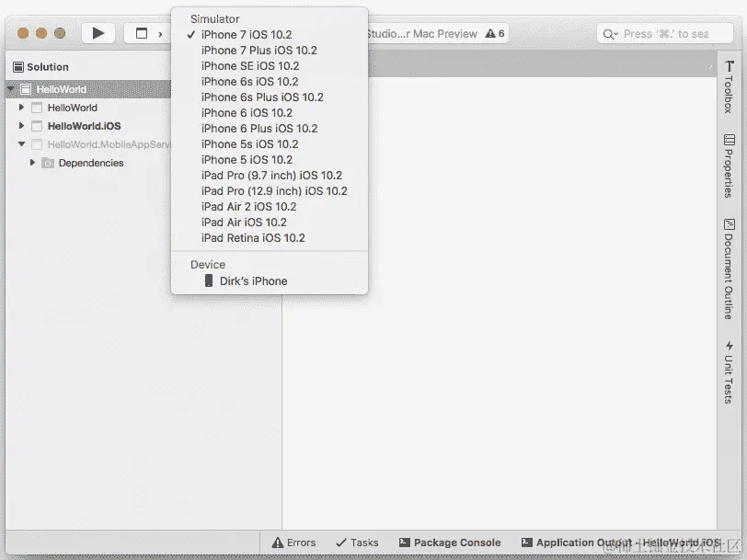Open the build configuration selector icon

coord(142,33)
